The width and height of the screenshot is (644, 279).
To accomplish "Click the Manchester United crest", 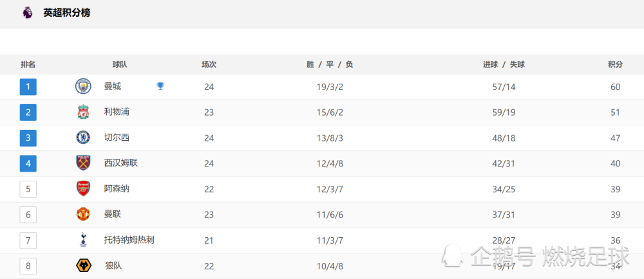I will [83, 214].
